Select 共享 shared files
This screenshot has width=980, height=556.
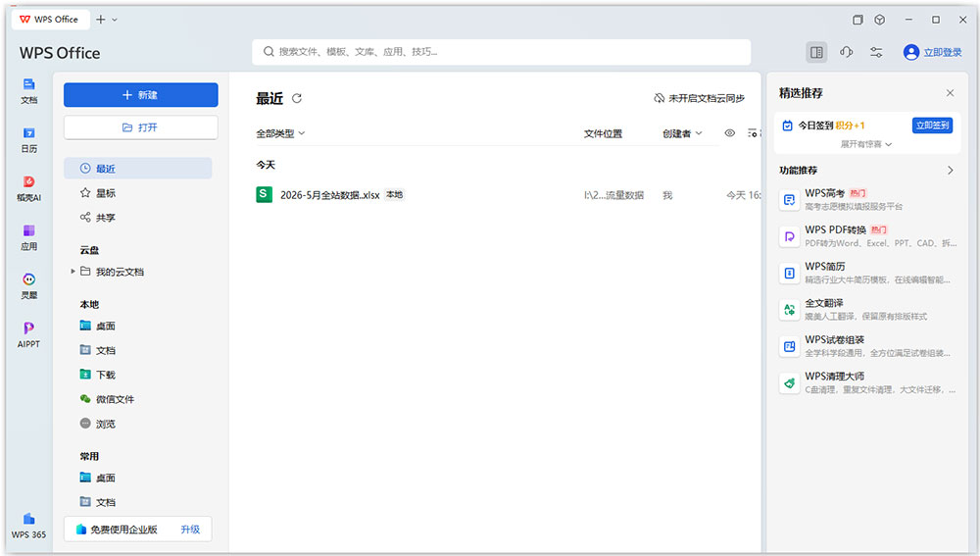coord(137,217)
